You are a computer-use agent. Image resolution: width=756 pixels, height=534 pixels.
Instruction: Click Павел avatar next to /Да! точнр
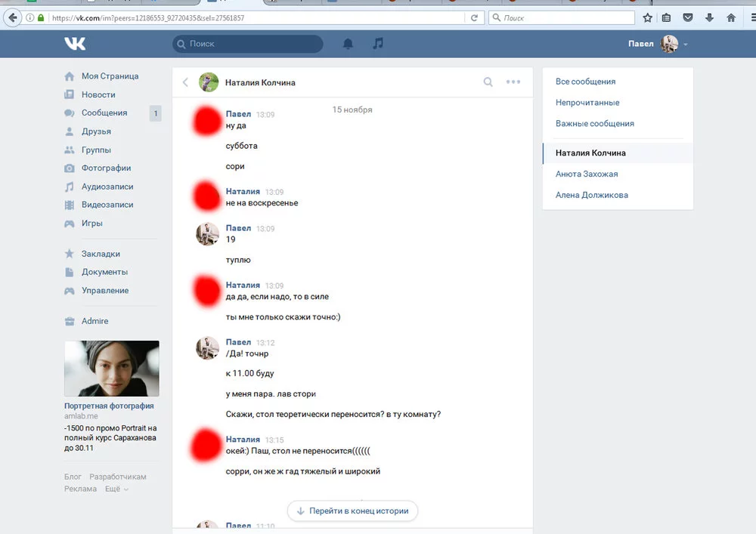point(207,347)
